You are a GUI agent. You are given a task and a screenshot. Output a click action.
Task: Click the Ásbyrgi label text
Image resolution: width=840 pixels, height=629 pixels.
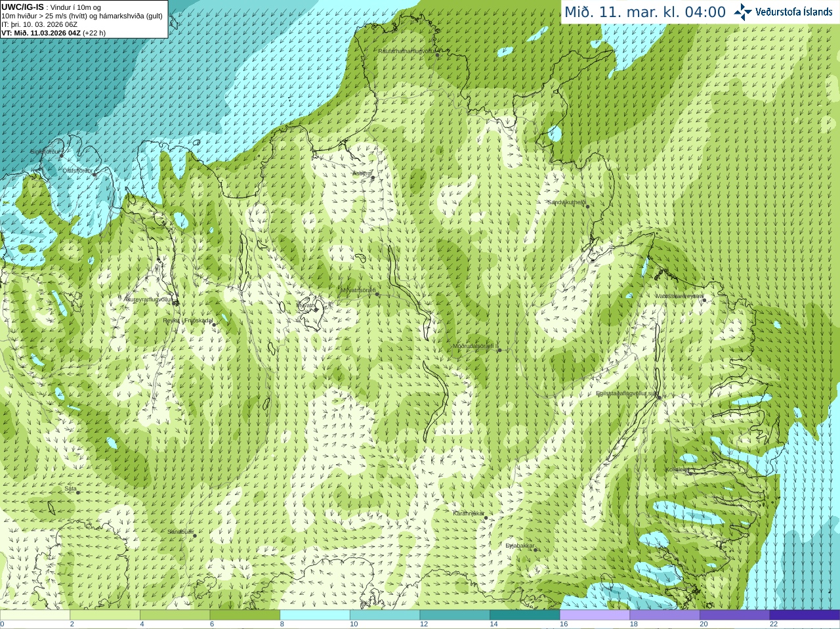point(362,173)
